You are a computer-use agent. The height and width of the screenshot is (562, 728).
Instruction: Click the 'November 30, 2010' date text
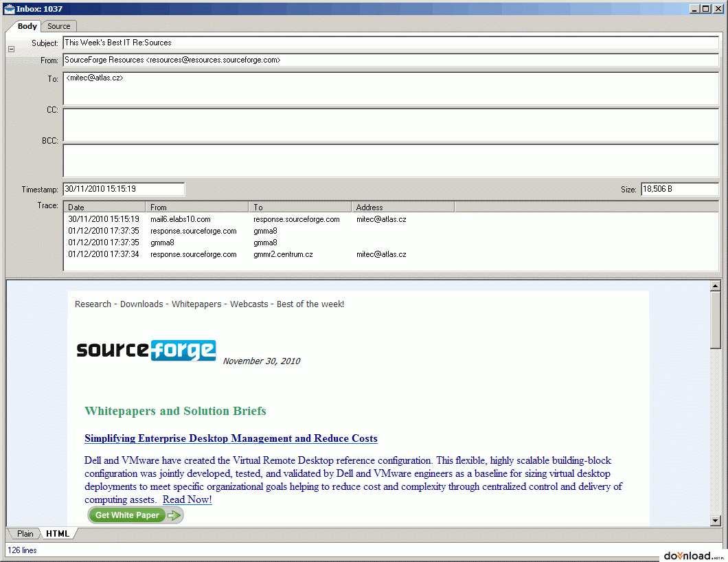pyautogui.click(x=262, y=361)
